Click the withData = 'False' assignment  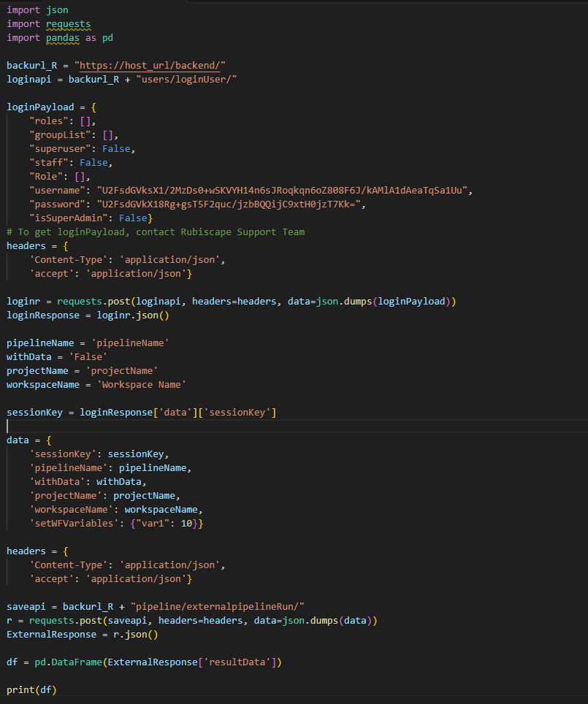click(57, 356)
